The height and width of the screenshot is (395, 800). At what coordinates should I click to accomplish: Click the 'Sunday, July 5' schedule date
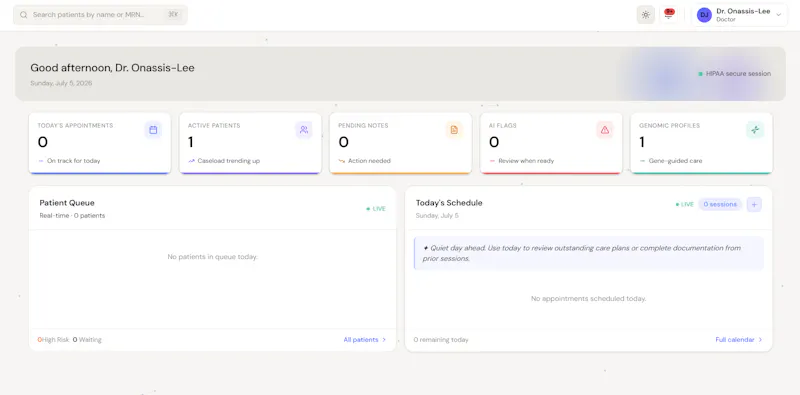[x=437, y=216]
